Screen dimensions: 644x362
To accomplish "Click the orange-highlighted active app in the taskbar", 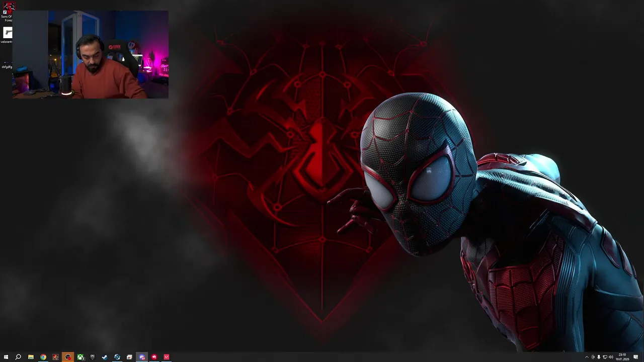I will click(68, 357).
